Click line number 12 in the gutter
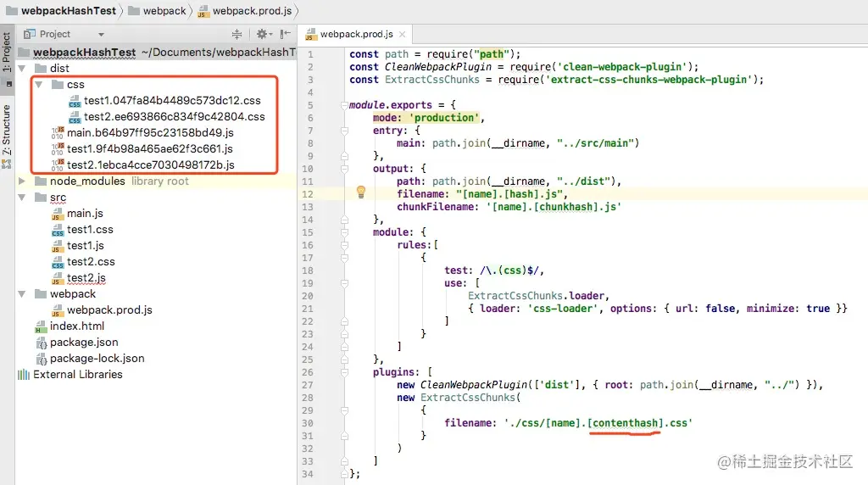 coord(308,194)
